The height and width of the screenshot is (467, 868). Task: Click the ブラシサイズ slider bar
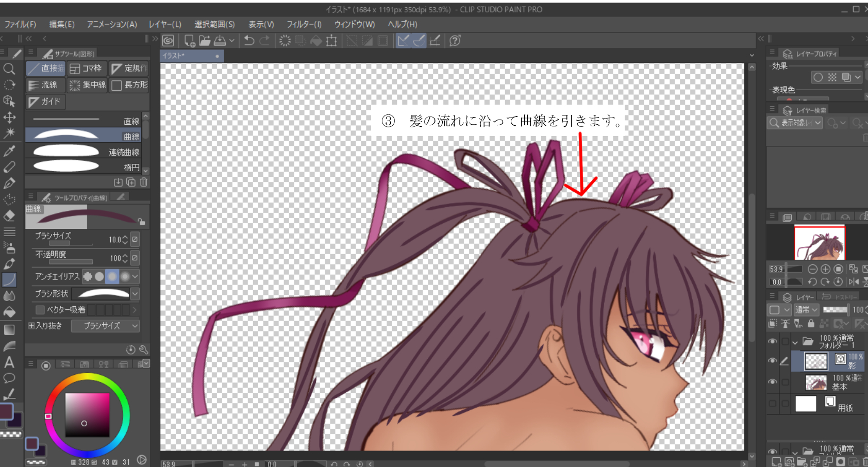(71, 243)
